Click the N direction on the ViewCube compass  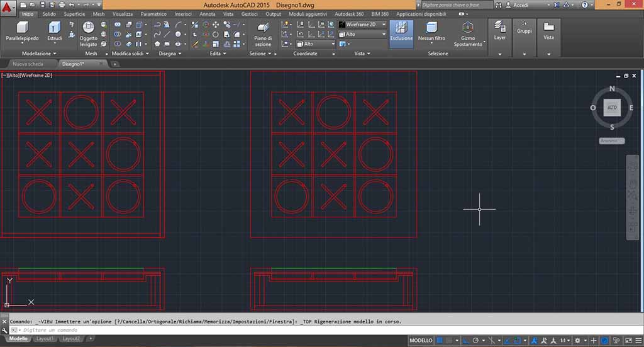pos(612,88)
